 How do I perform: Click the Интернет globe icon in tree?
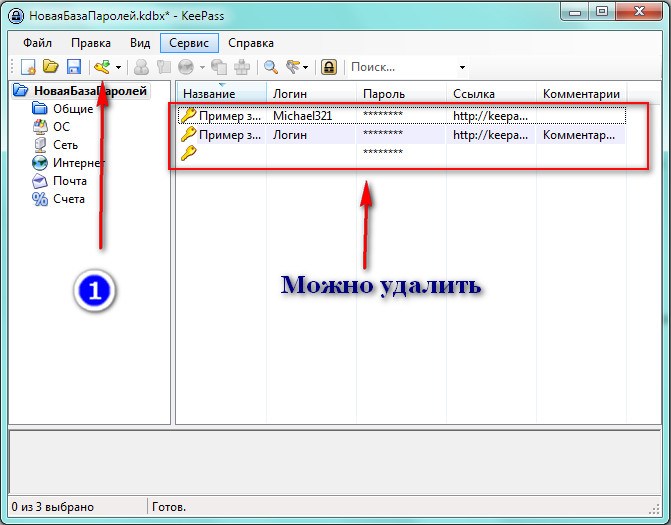(40, 163)
